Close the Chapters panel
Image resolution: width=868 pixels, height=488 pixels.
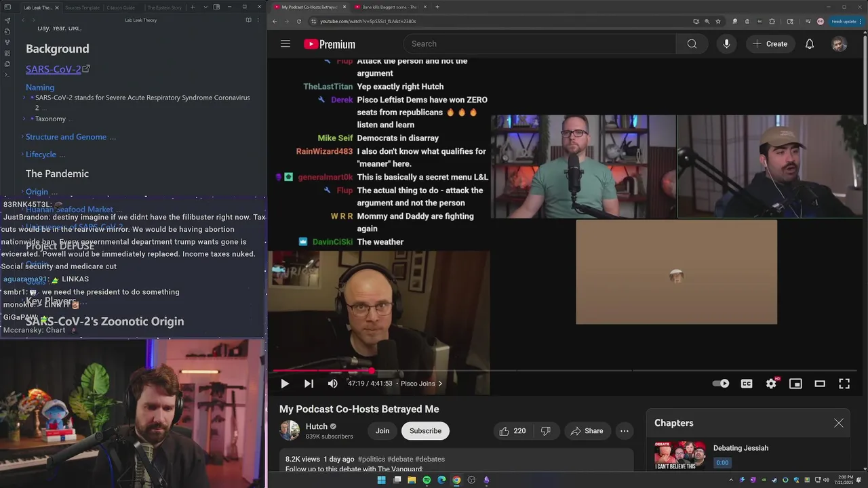click(839, 423)
